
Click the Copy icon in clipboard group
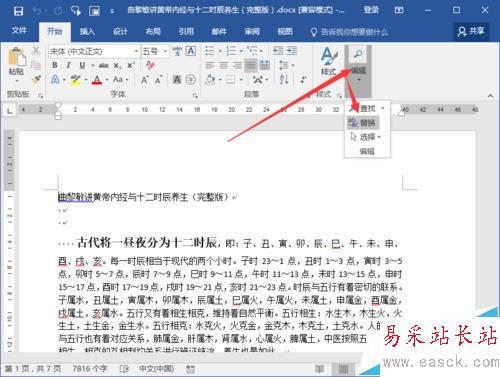pyautogui.click(x=36, y=65)
